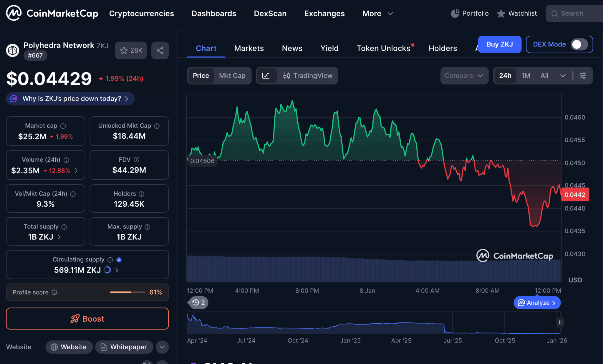Switch to the Token Unlocks tab
Screen dimensions: 603x364
(x=384, y=48)
